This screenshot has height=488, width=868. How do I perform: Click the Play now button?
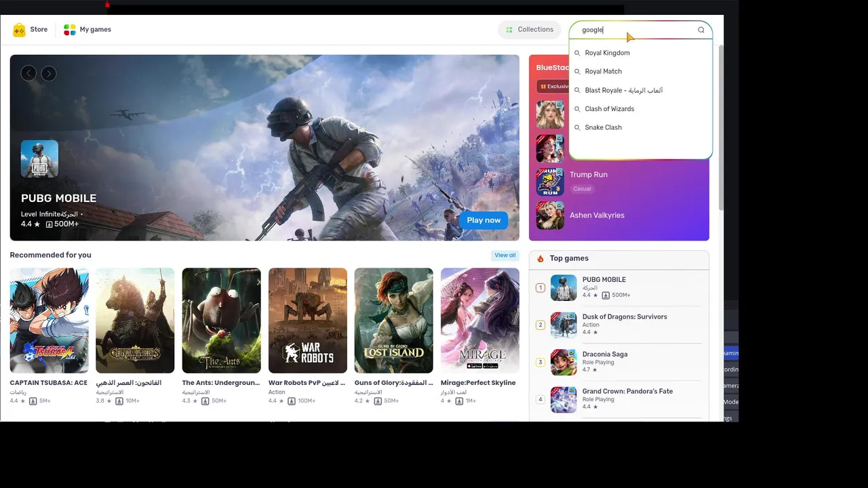484,220
